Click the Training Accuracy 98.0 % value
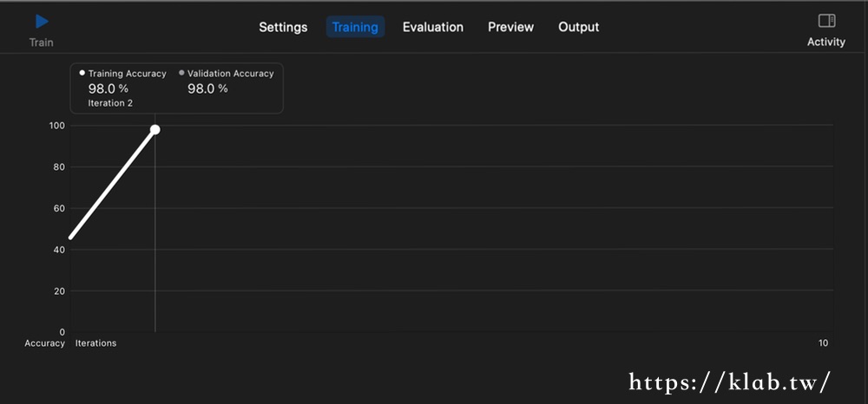The height and width of the screenshot is (404, 868). pyautogui.click(x=108, y=88)
